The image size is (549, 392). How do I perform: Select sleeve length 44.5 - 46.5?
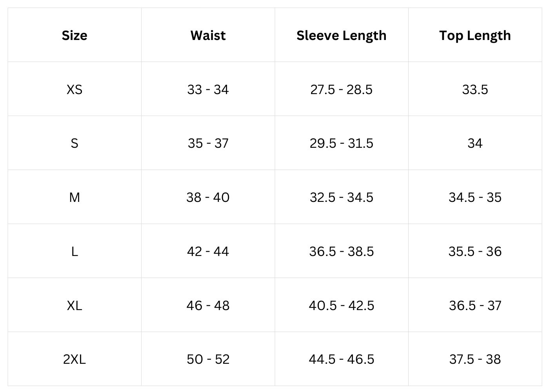click(x=341, y=359)
